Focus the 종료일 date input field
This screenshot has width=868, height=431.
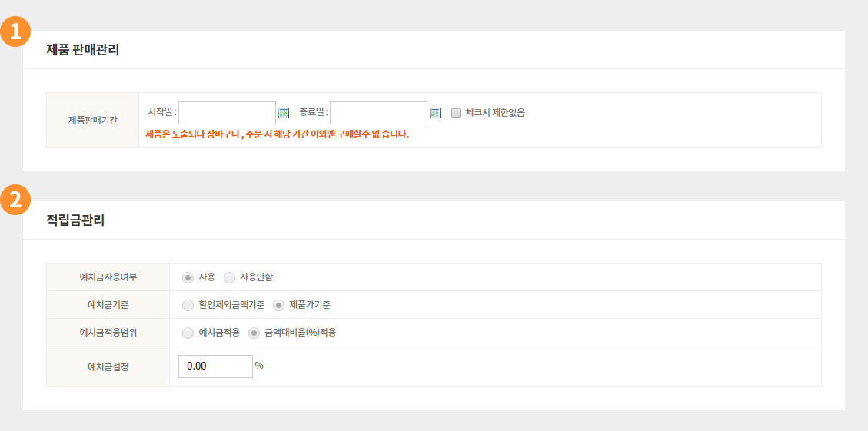pos(378,113)
